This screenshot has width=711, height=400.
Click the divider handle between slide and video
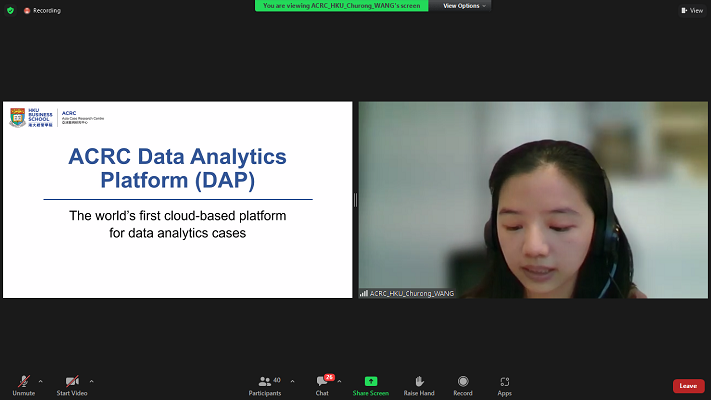[x=355, y=200]
